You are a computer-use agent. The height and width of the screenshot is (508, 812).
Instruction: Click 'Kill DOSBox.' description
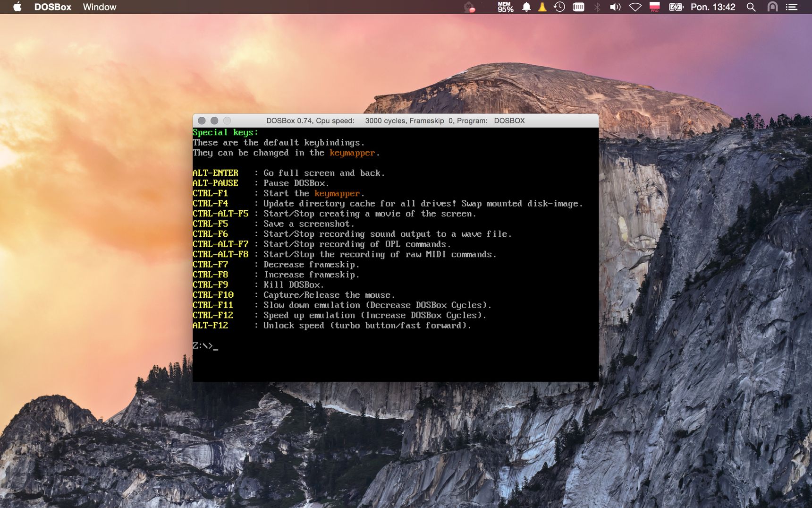coord(294,285)
